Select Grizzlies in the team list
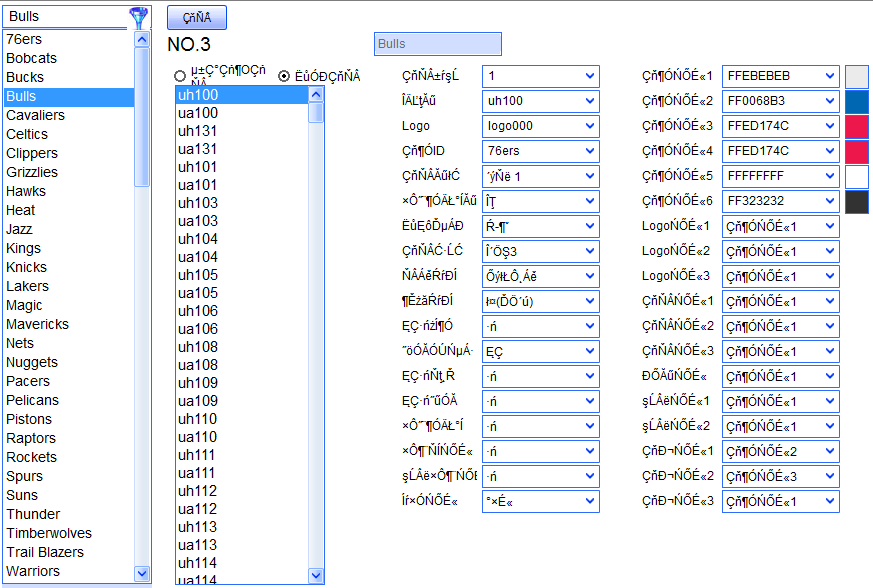This screenshot has height=588, width=873. click(68, 172)
